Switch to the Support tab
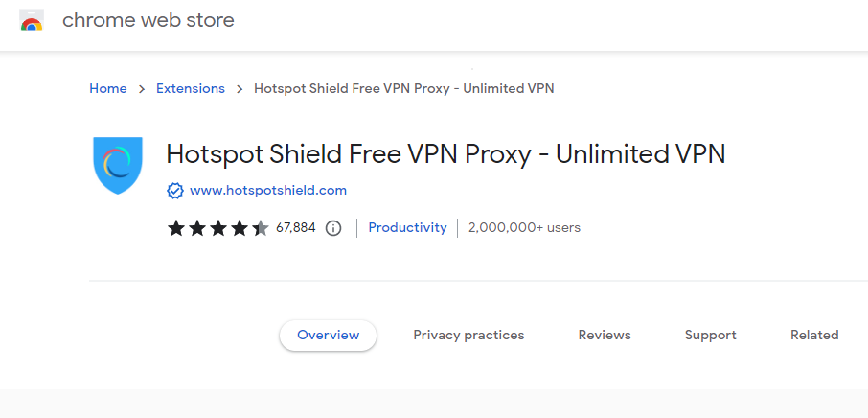The width and height of the screenshot is (868, 418). point(710,335)
